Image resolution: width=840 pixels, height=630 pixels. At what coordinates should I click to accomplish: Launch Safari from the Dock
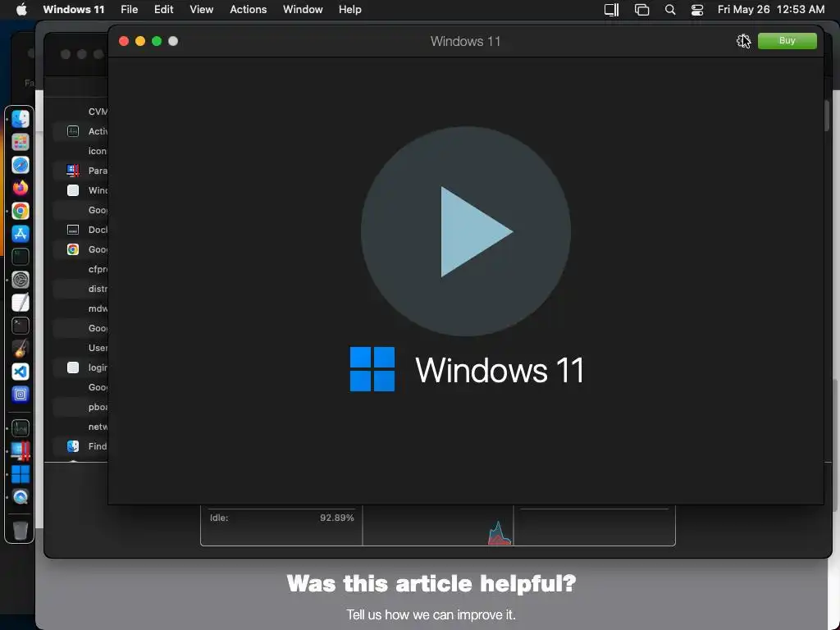tap(21, 165)
